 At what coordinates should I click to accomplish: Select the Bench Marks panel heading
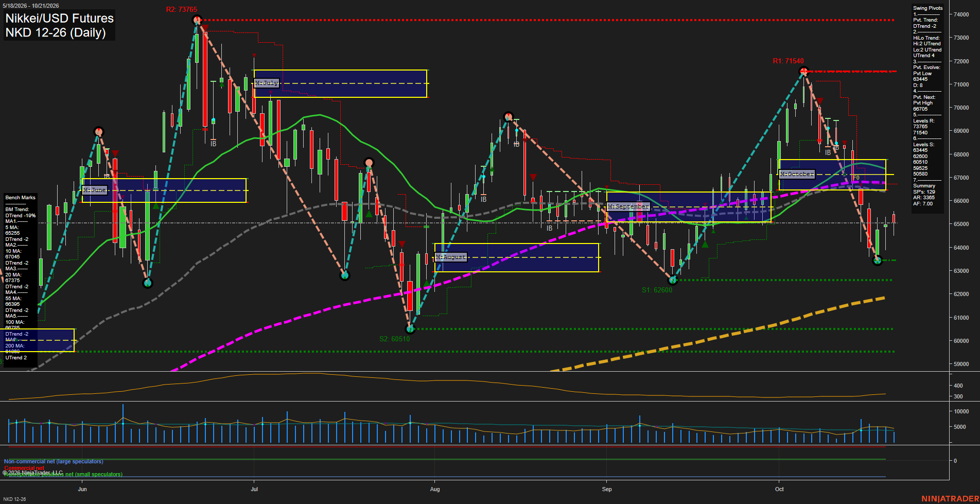point(21,198)
